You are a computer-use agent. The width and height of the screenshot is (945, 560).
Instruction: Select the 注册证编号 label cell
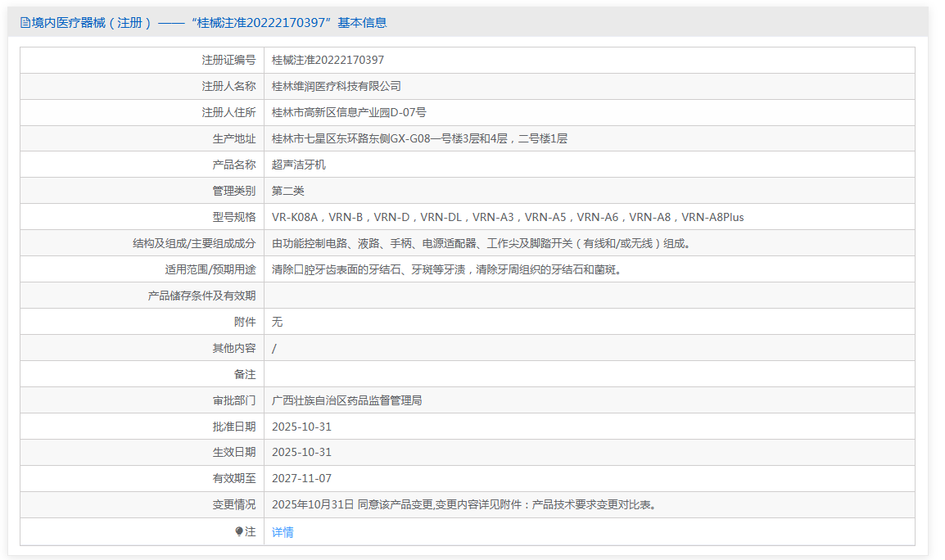[142, 61]
